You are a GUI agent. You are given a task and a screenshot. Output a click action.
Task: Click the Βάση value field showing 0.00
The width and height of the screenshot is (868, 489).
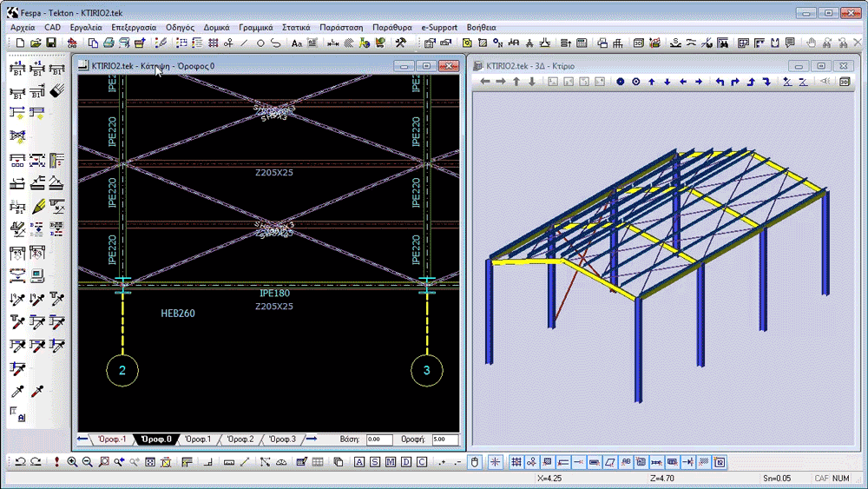(x=379, y=439)
